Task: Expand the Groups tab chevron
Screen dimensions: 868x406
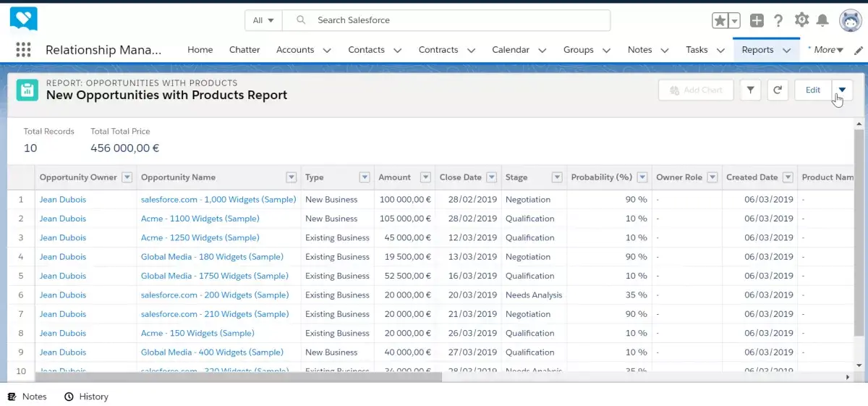Action: [606, 51]
